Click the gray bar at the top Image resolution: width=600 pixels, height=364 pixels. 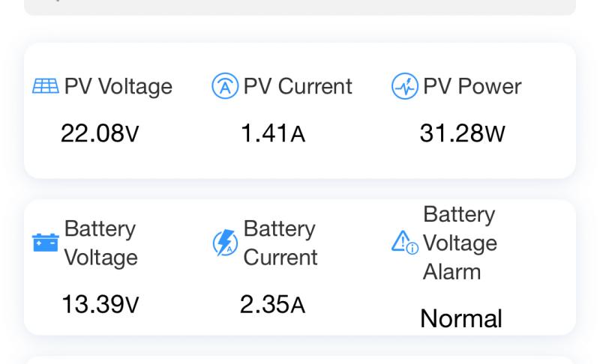click(300, 7)
